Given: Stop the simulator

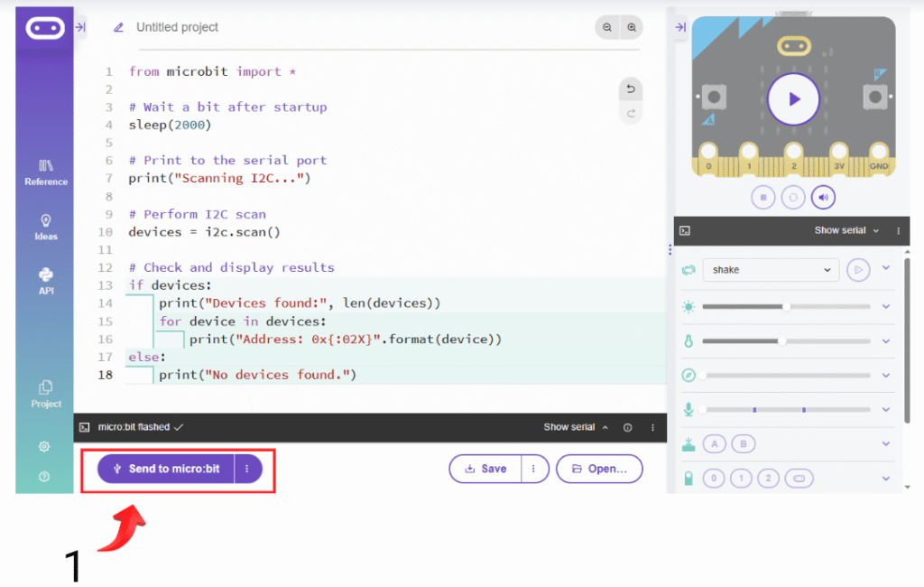Looking at the screenshot, I should tap(763, 196).
